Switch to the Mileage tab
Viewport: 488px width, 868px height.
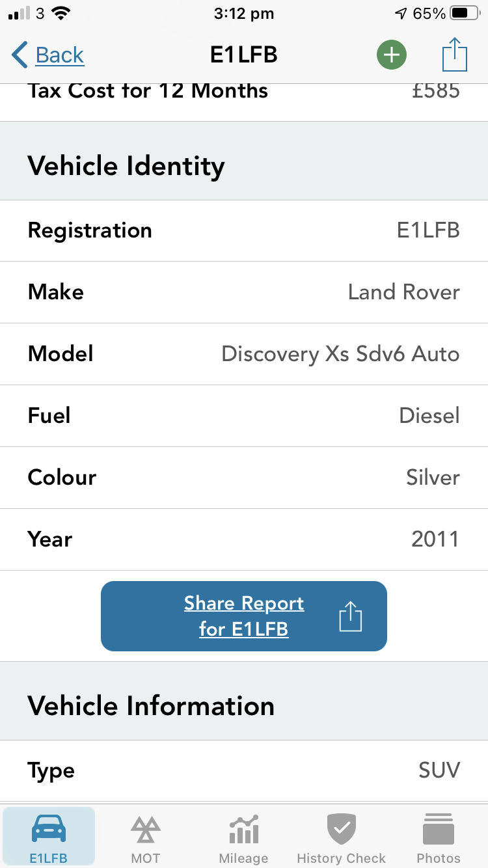(244, 838)
